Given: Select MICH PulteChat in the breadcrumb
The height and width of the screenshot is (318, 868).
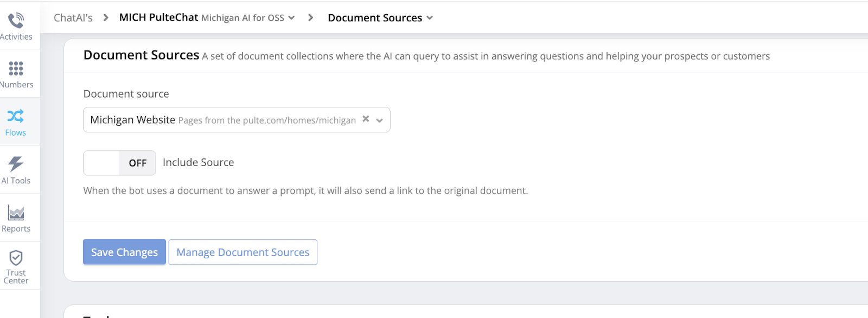Looking at the screenshot, I should [x=158, y=17].
